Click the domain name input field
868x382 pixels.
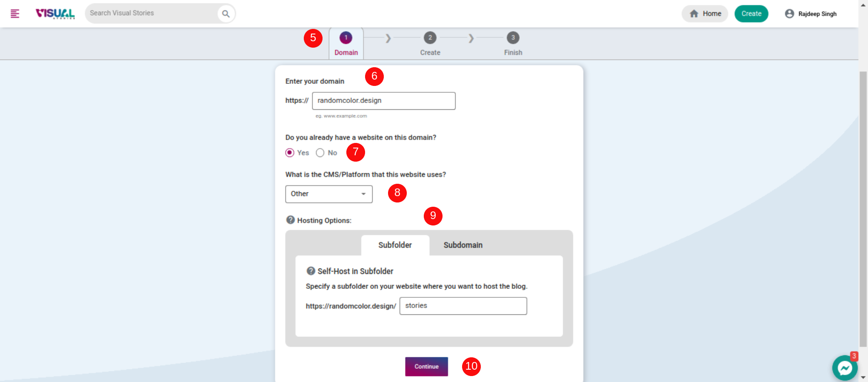[x=384, y=101]
